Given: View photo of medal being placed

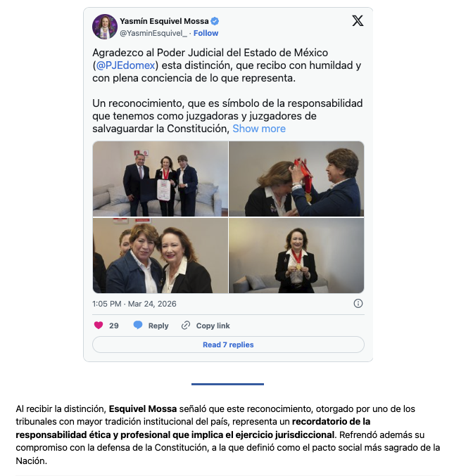Looking at the screenshot, I should (x=296, y=179).
